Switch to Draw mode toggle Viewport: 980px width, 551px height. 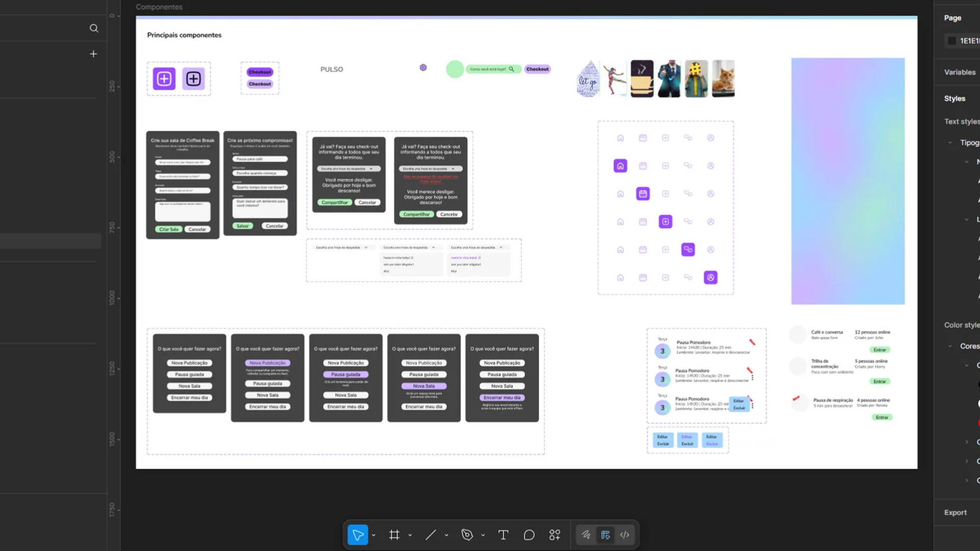[x=586, y=535]
